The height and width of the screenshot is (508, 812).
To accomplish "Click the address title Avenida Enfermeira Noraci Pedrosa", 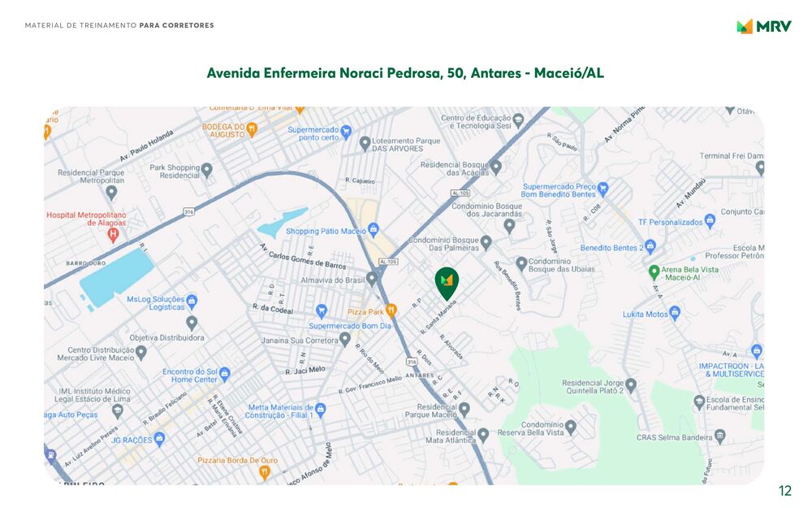I will click(x=405, y=72).
